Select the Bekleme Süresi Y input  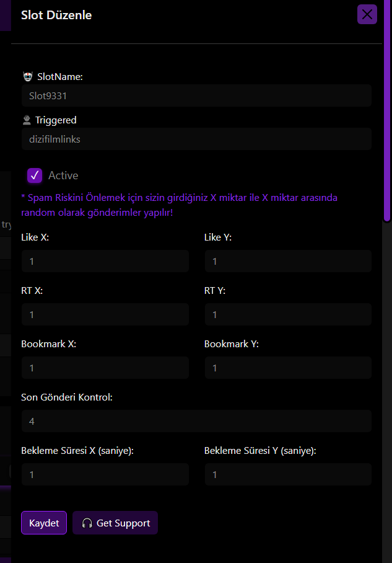(x=288, y=474)
